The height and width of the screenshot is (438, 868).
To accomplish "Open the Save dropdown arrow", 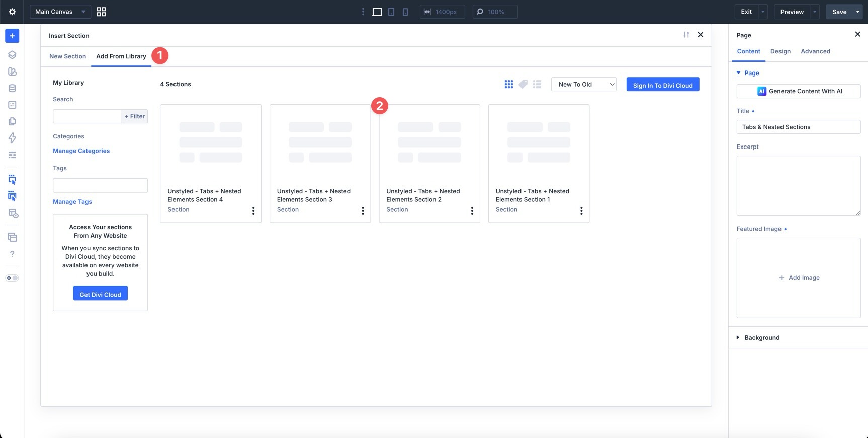I will click(x=857, y=12).
